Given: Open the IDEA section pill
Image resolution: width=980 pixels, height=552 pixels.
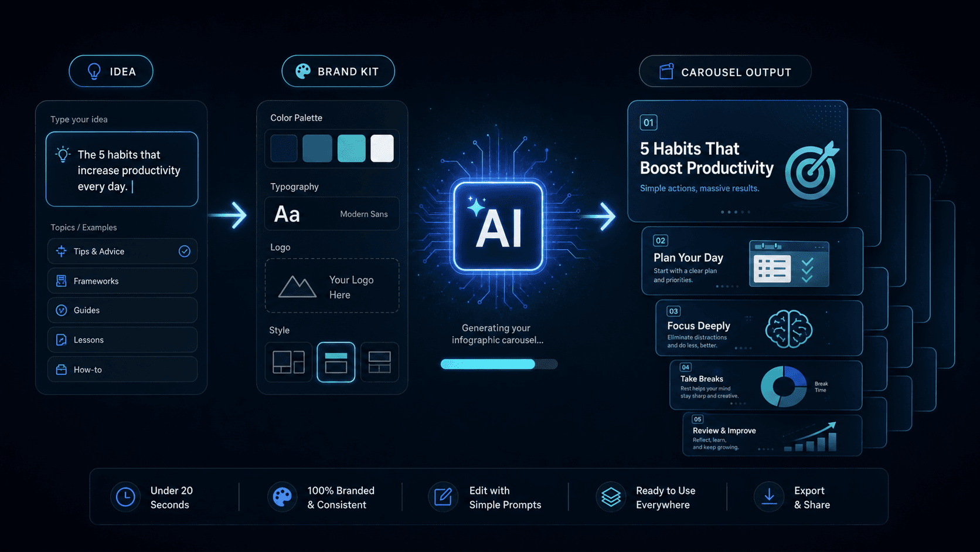Looking at the screenshot, I should (111, 72).
